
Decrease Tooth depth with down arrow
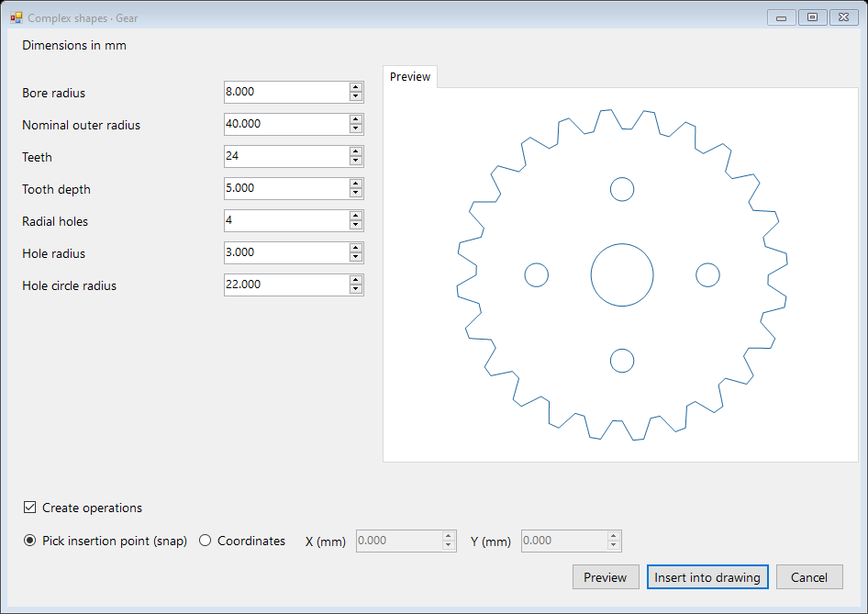pos(356,193)
